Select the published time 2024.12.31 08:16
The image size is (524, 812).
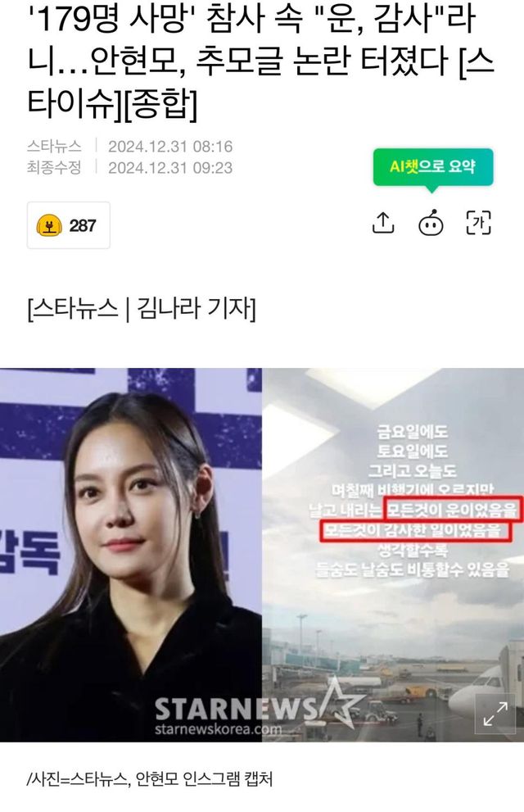170,147
